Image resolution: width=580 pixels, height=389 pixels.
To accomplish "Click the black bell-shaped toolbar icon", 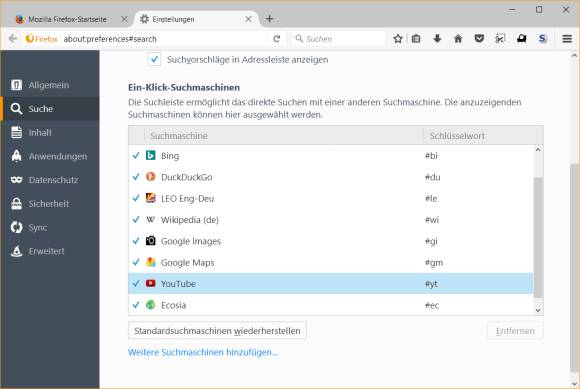I will [x=522, y=38].
